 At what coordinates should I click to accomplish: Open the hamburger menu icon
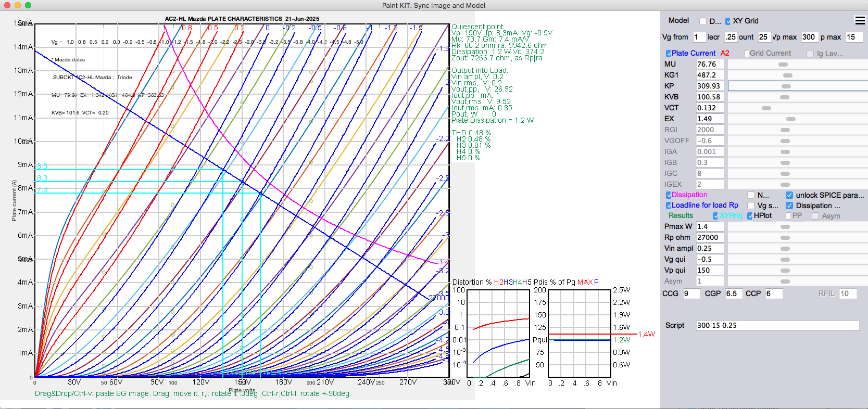pyautogui.click(x=860, y=21)
